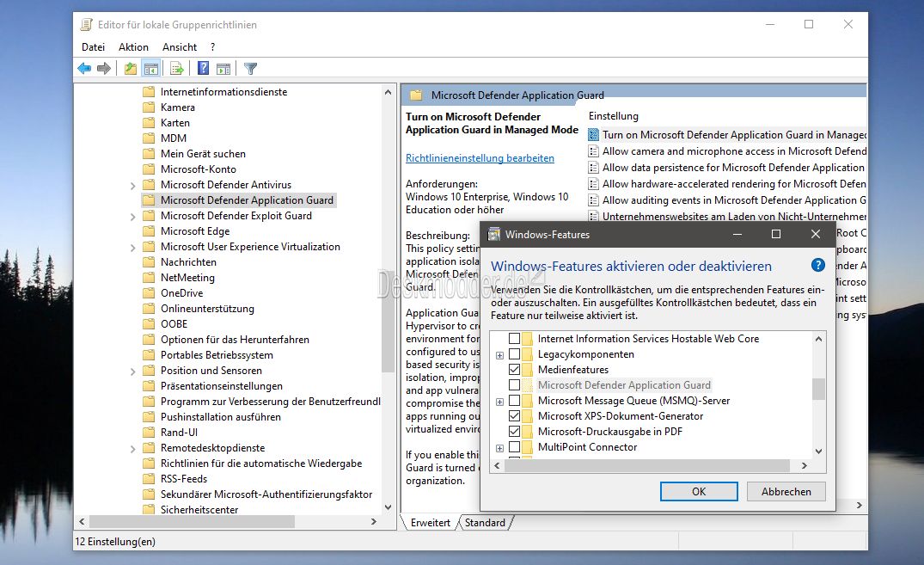Uncheck Microsoft XPS-Dokument-Generator

(515, 416)
